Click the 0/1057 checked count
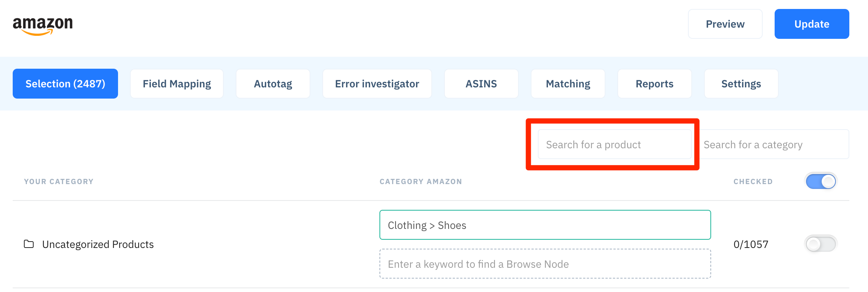This screenshot has height=292, width=868. click(751, 244)
